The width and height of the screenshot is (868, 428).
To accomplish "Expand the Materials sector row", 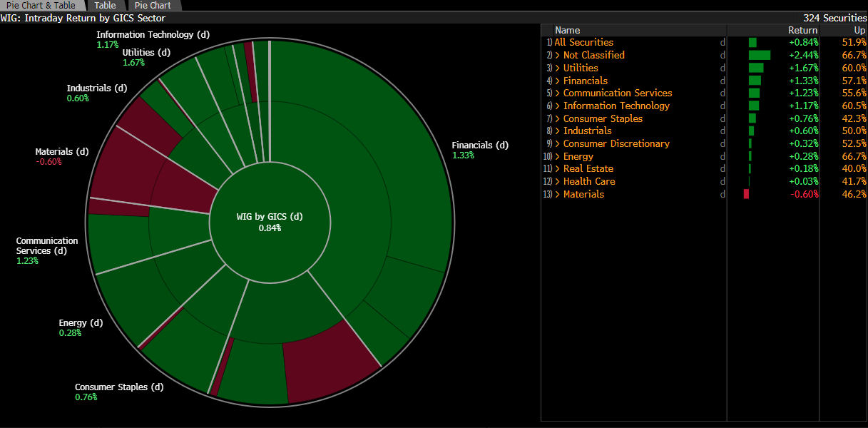I will [x=583, y=194].
